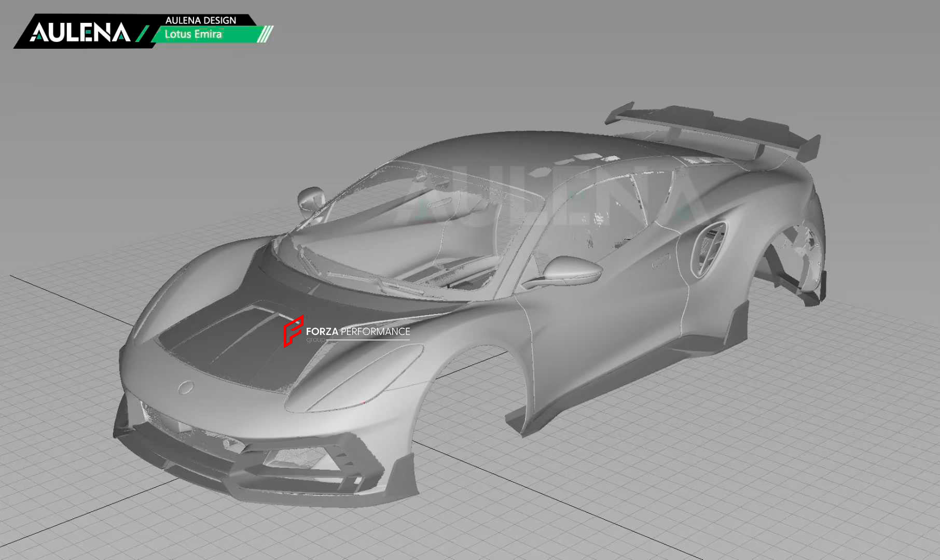Click the oval side air intake
Screen dimensions: 940x560
(709, 248)
